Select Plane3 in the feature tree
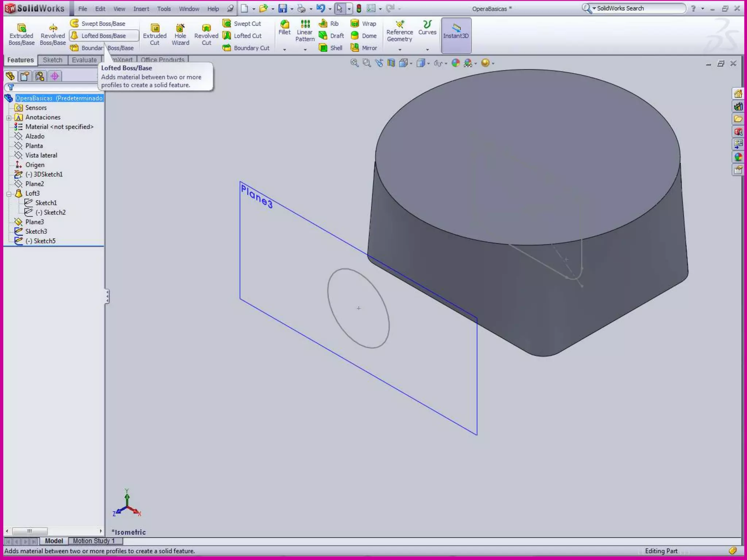This screenshot has width=747, height=560. 34,222
